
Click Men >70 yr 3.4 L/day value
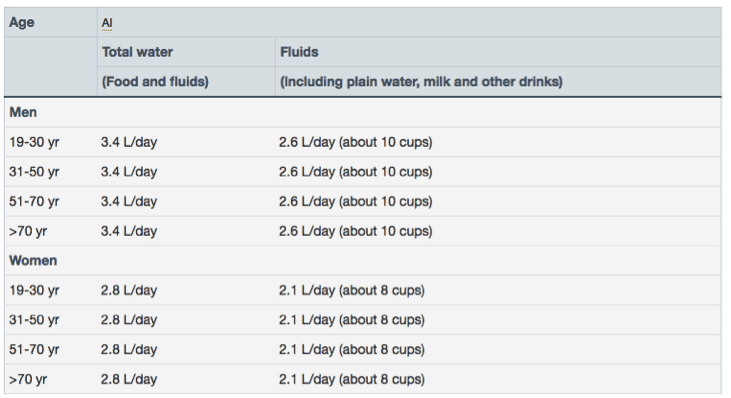point(129,231)
